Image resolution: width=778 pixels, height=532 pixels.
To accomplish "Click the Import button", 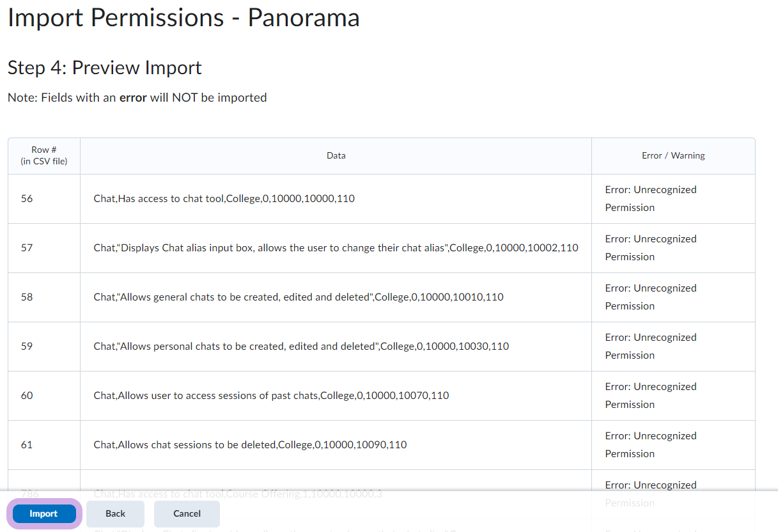I will (x=43, y=513).
